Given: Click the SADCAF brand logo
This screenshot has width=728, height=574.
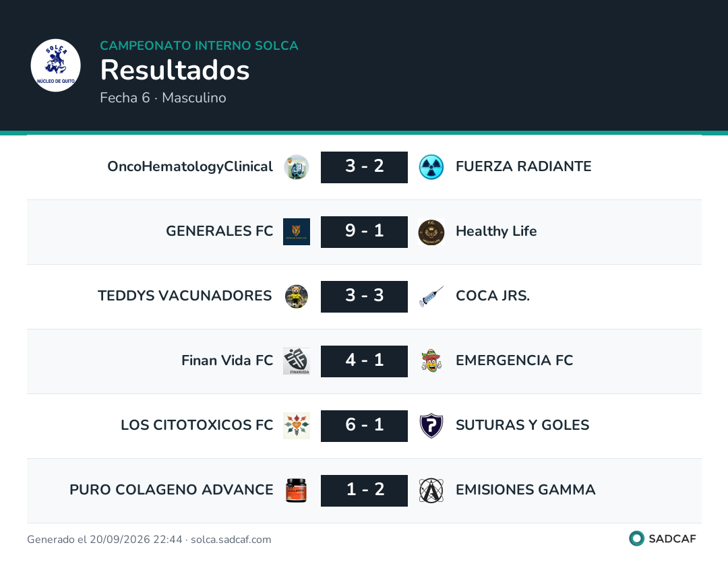Looking at the screenshot, I should 663,539.
